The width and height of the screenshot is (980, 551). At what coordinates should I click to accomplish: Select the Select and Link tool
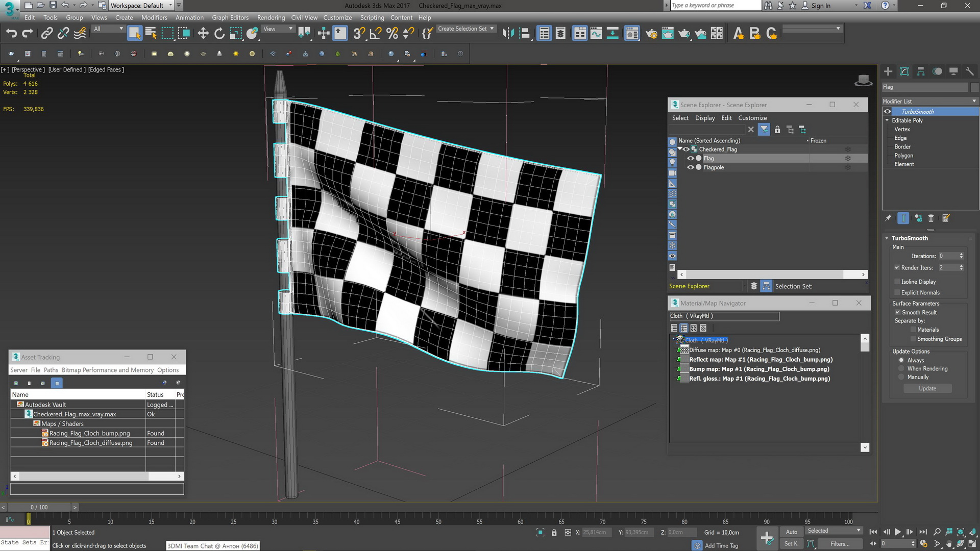tap(46, 34)
